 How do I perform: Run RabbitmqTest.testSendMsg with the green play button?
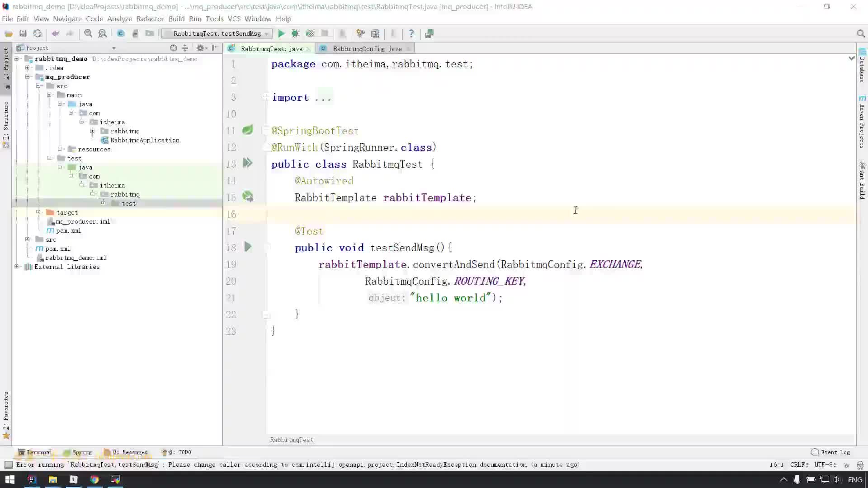(281, 33)
